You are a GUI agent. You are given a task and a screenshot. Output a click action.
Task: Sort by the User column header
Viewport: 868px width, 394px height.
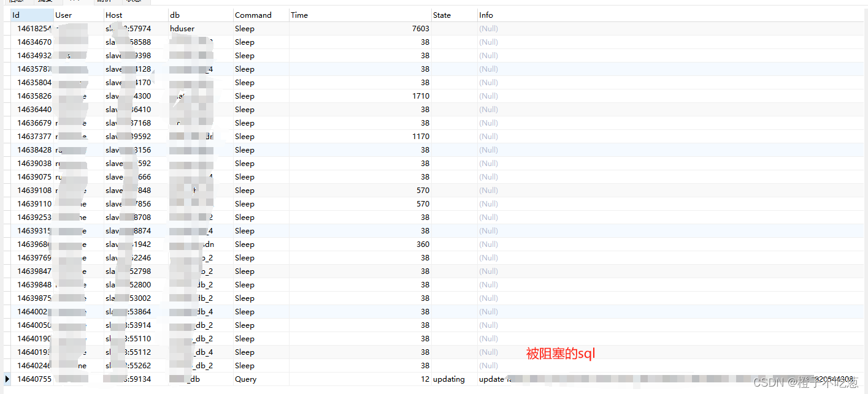(79, 15)
